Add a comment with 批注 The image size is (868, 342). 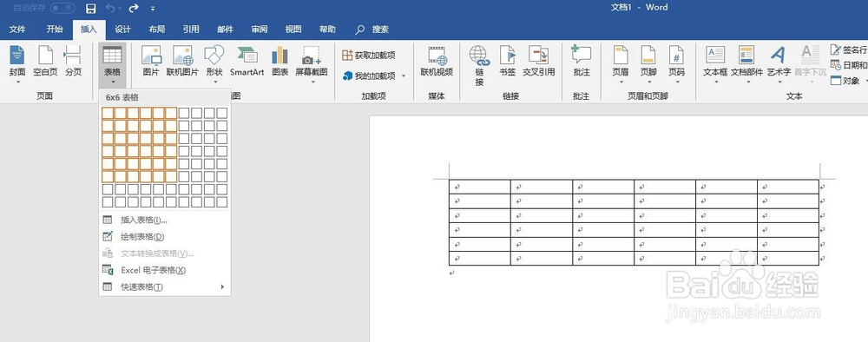[x=582, y=61]
